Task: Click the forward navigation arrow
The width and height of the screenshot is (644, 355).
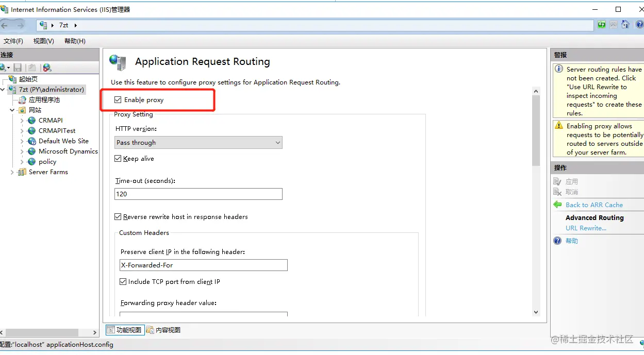Action: click(x=20, y=25)
